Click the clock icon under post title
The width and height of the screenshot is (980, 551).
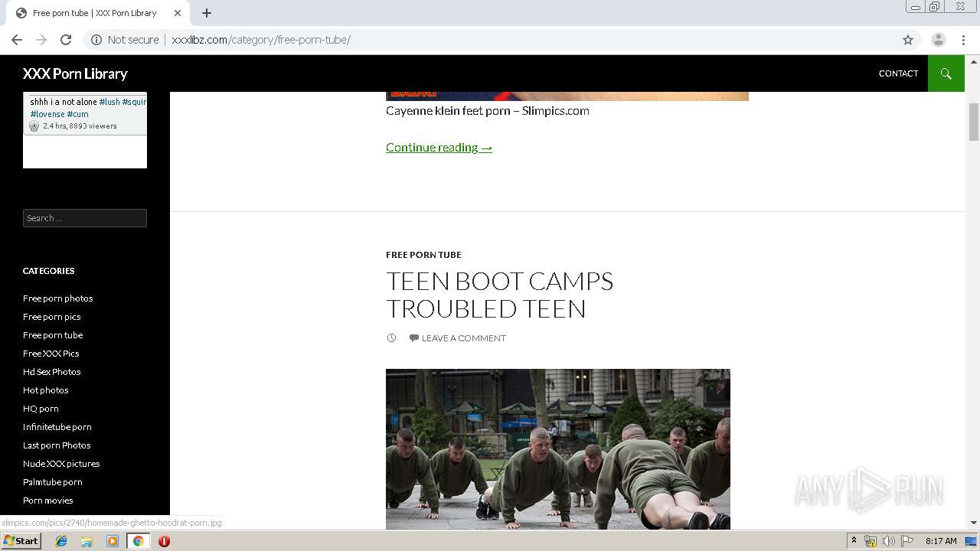click(x=391, y=337)
